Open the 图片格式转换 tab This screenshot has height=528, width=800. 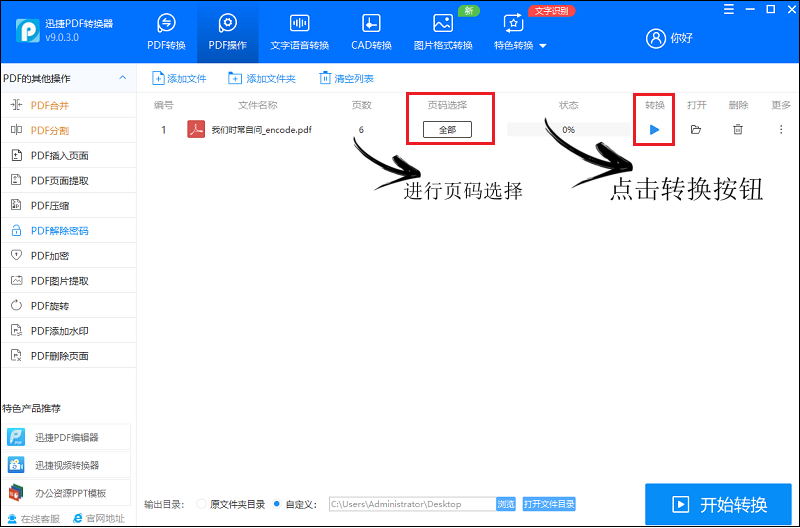point(443,33)
